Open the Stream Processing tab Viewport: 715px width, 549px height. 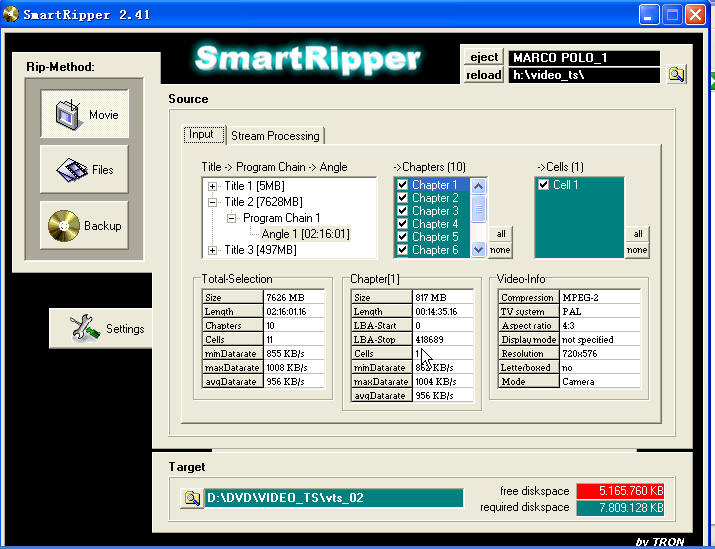click(x=275, y=135)
